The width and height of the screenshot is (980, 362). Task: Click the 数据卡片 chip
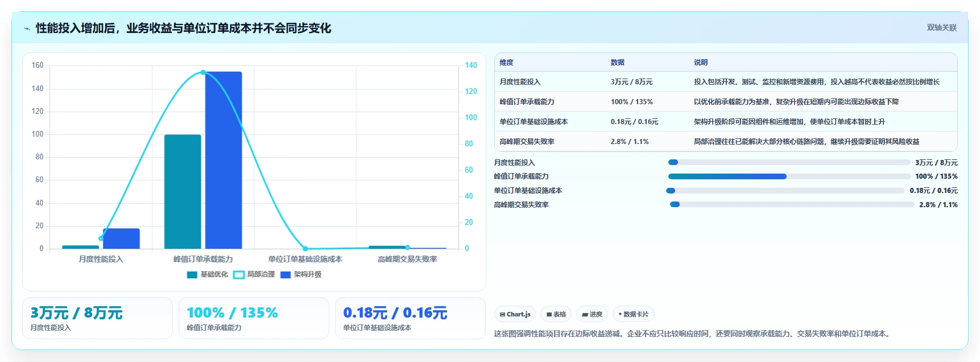633,314
